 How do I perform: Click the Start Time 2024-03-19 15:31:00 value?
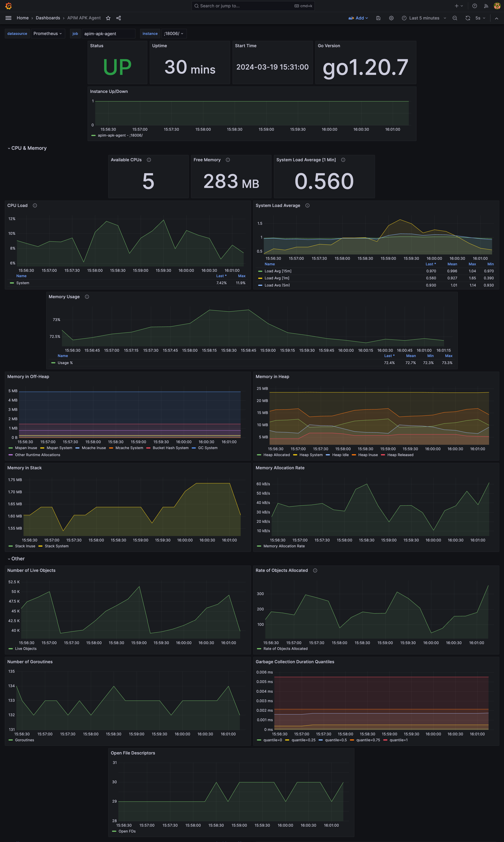(272, 67)
